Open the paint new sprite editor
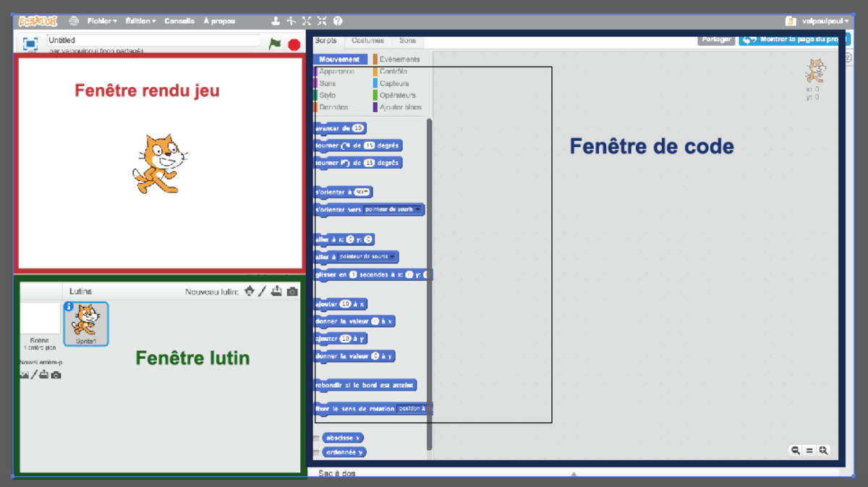Screen dimensions: 868x487 pos(262,291)
